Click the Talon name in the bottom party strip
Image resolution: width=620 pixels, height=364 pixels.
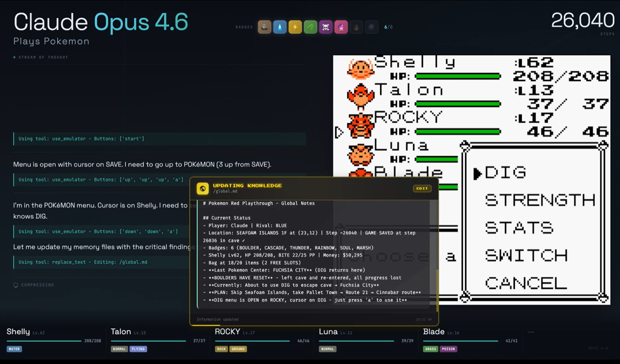pos(121,332)
